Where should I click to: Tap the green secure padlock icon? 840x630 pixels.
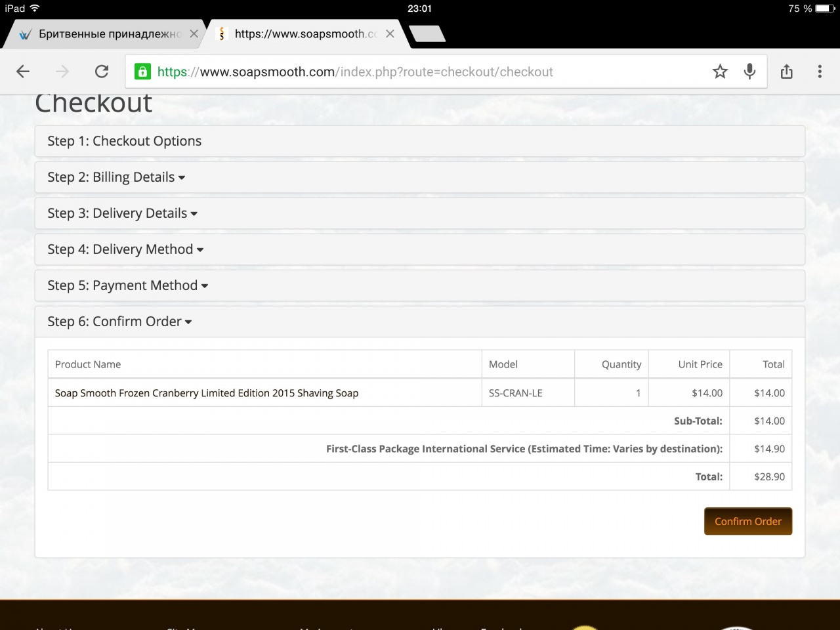(x=142, y=72)
